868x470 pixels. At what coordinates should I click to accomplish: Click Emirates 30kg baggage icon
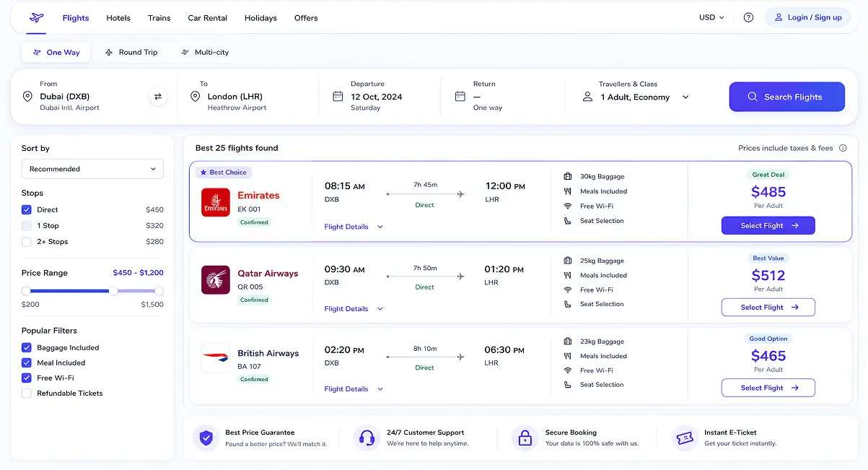(x=568, y=176)
